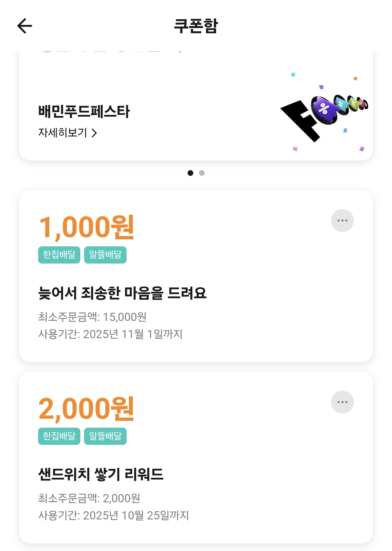Open more options for the 2,000원 coupon

pos(342,402)
